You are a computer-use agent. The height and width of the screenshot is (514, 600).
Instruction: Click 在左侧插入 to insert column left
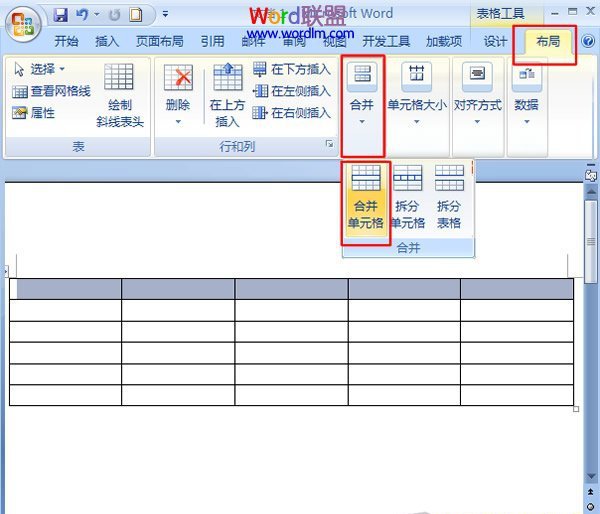[292, 91]
